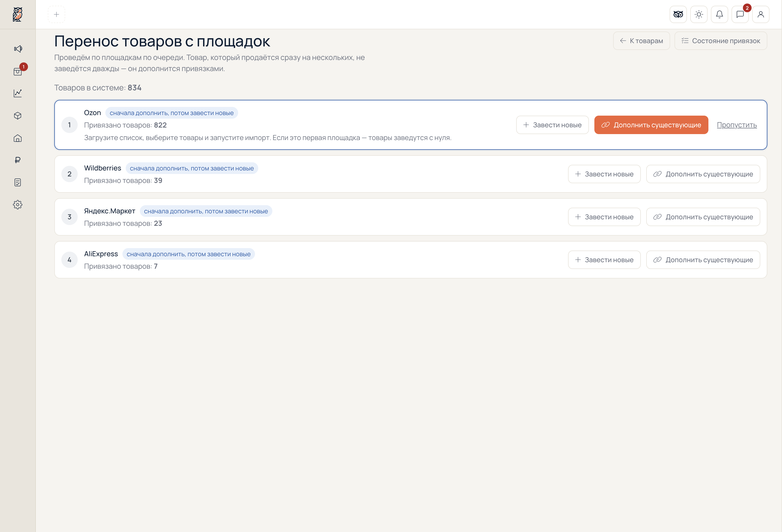Toggle the sun theme switcher
782x532 pixels.
point(699,14)
